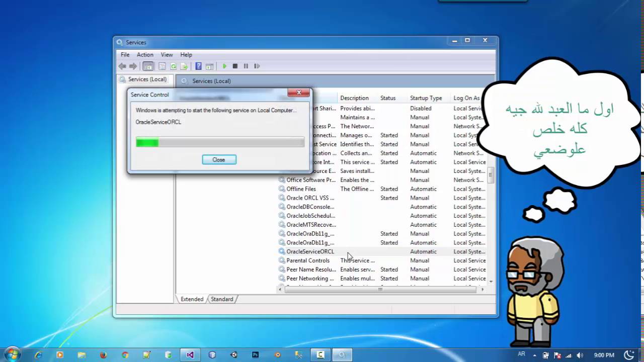Select the Peer Name Resolu... service row
The height and width of the screenshot is (362, 644).
coord(382,269)
